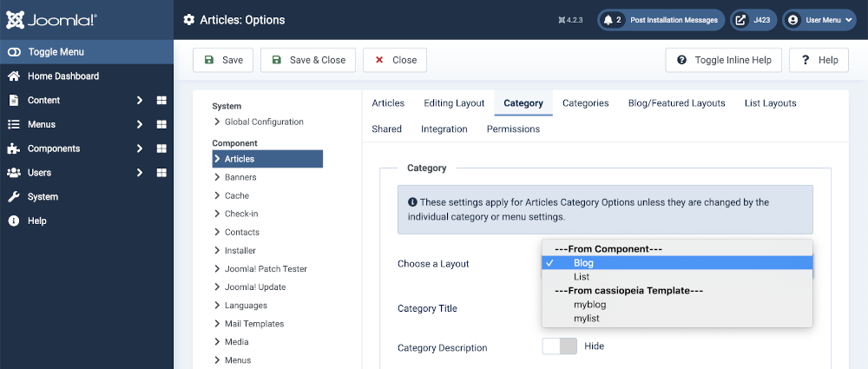868x369 pixels.
Task: Switch to the Editing Layout tab
Action: point(454,103)
